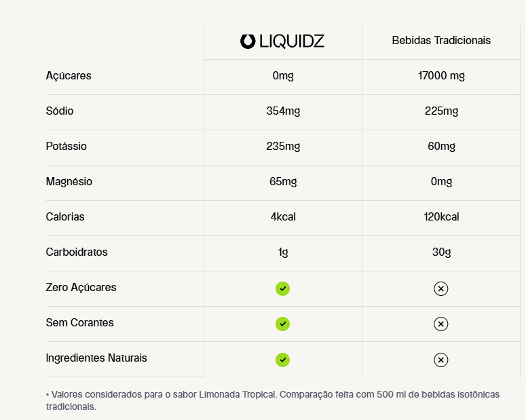
Task: Select the 120kcal calories value
Action: pyautogui.click(x=441, y=216)
